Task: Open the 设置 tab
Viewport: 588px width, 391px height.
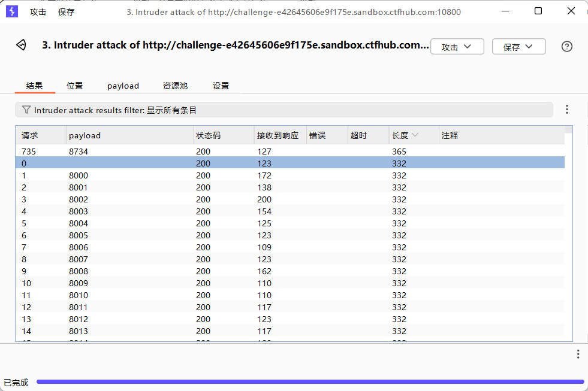Action: pyautogui.click(x=221, y=86)
